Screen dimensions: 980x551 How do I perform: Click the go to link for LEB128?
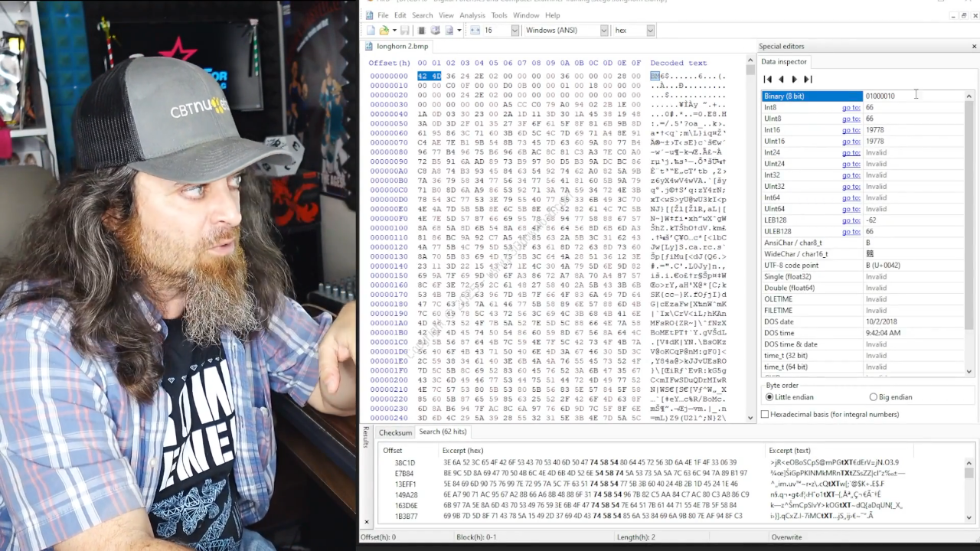(x=851, y=220)
